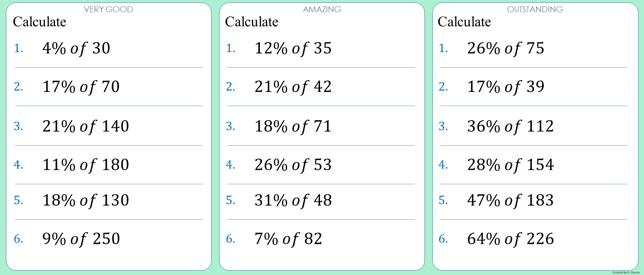This screenshot has width=644, height=275.
Task: Pick the question "11% of 180"
Action: 86,165
